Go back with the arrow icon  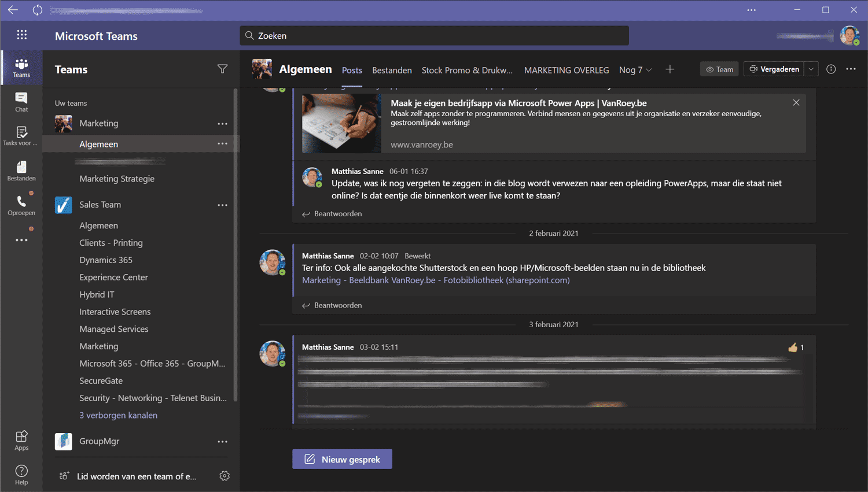tap(13, 10)
